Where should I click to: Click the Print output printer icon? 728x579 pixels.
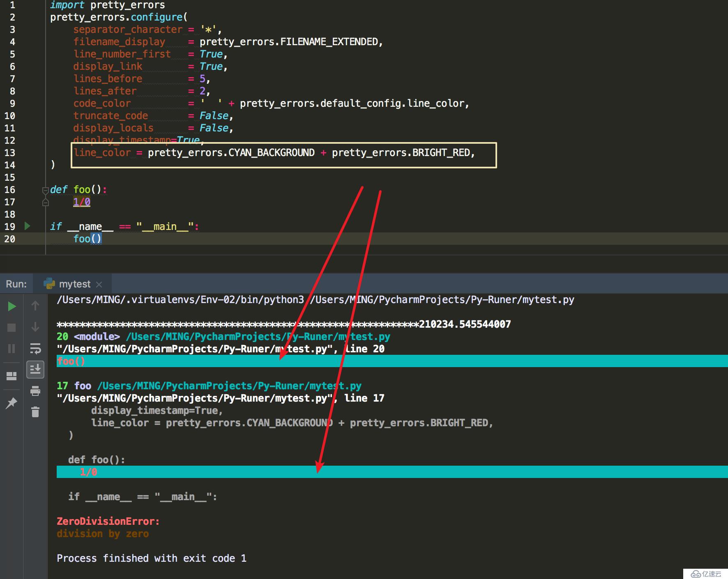(35, 391)
